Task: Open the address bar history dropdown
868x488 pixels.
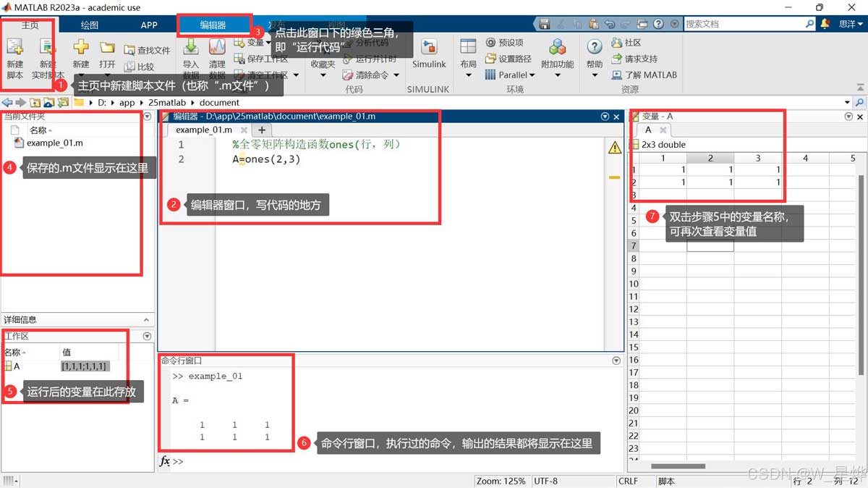Action: 848,103
